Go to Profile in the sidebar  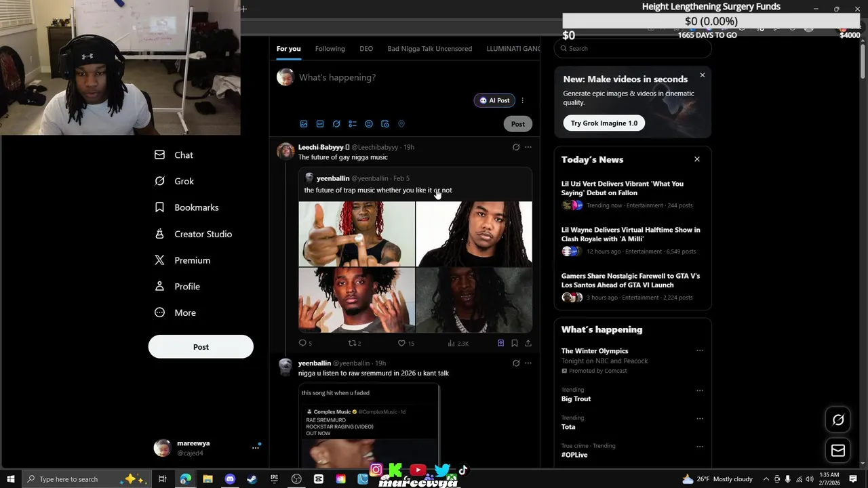click(177, 287)
